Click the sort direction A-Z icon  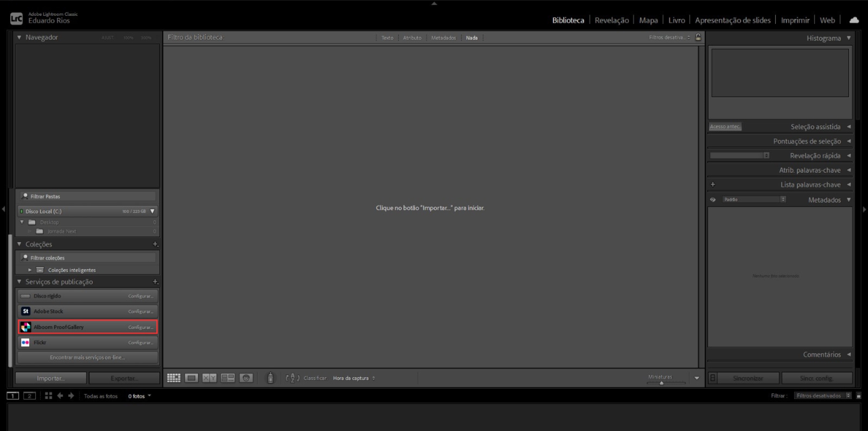(x=292, y=378)
